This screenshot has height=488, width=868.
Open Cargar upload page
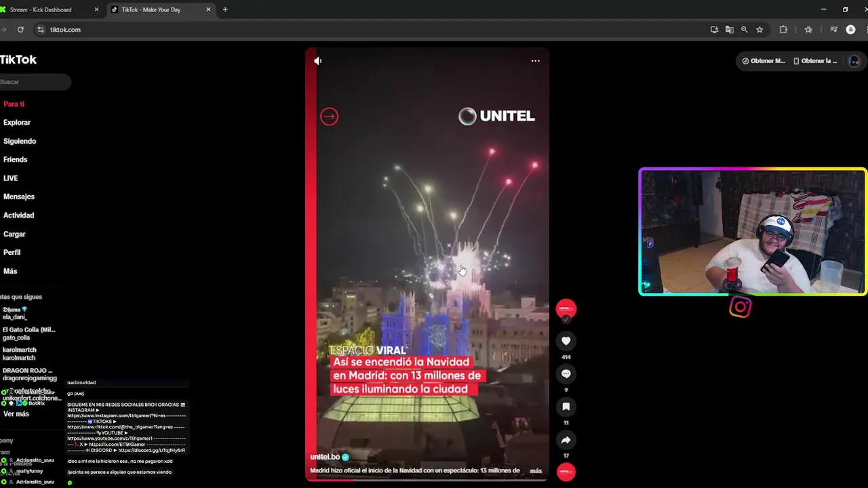pyautogui.click(x=14, y=235)
